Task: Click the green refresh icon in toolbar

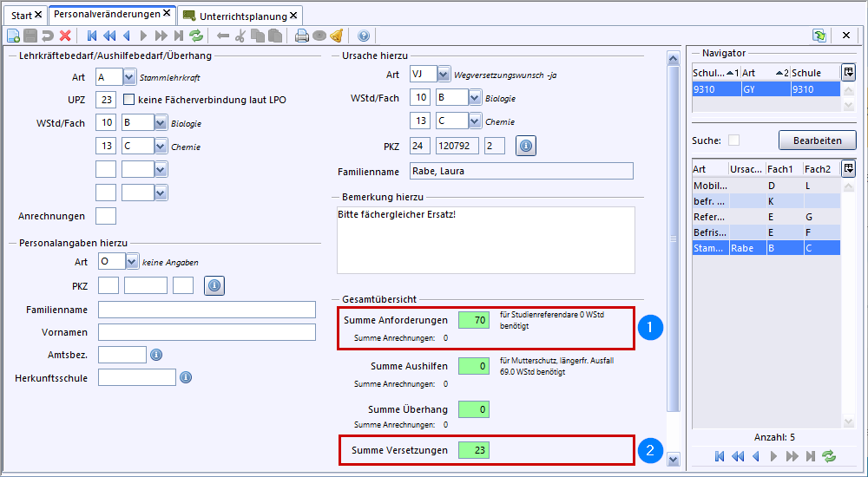Action: (196, 36)
